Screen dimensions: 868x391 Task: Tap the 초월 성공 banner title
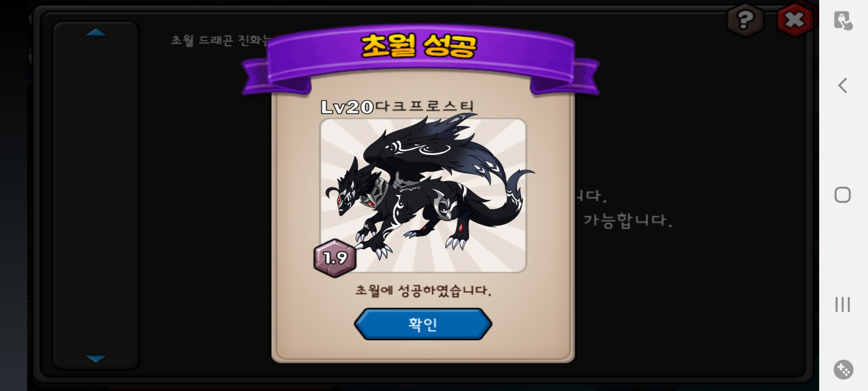(419, 46)
